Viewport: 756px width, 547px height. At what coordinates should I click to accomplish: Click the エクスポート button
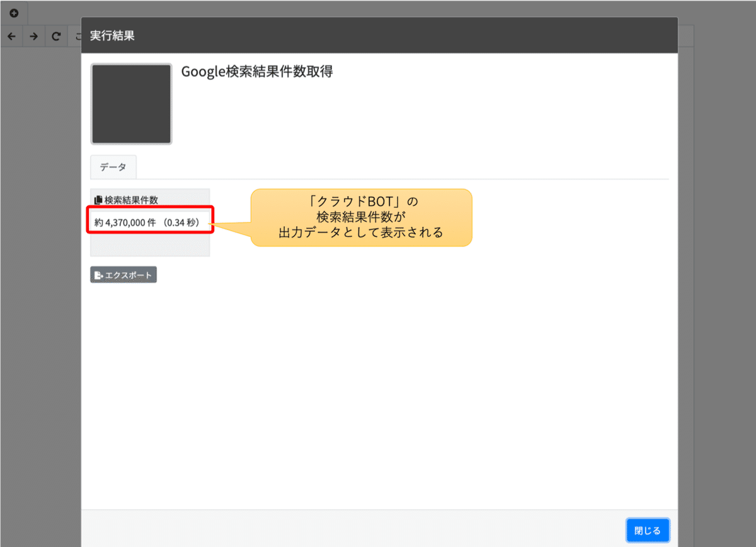pyautogui.click(x=123, y=274)
